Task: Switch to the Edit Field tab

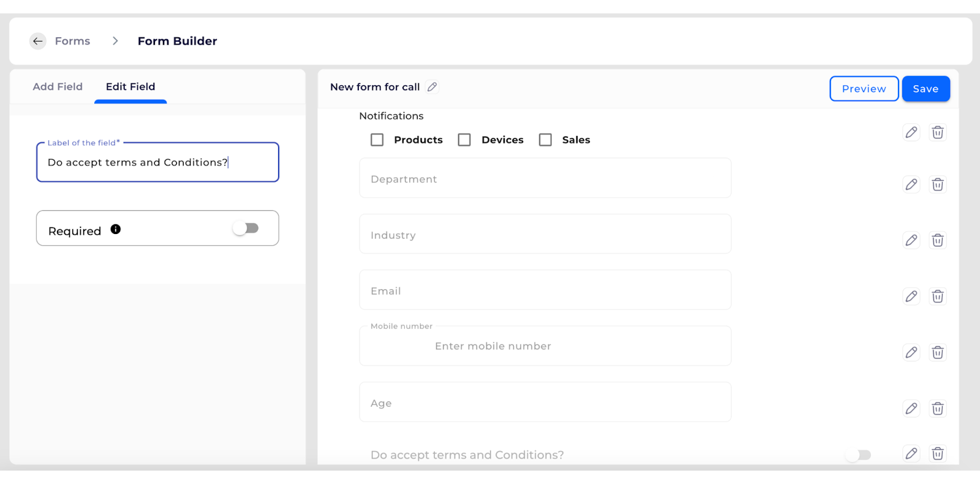Action: tap(130, 86)
